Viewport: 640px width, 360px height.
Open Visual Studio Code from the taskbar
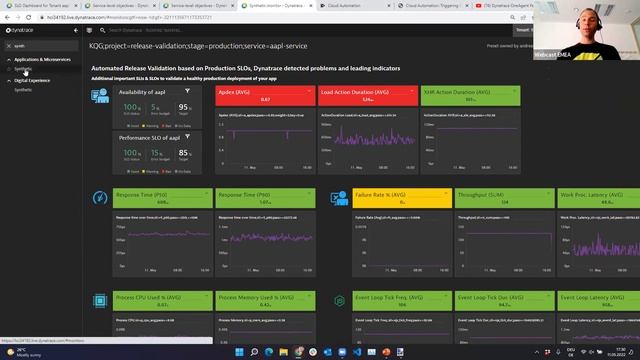[x=357, y=352]
